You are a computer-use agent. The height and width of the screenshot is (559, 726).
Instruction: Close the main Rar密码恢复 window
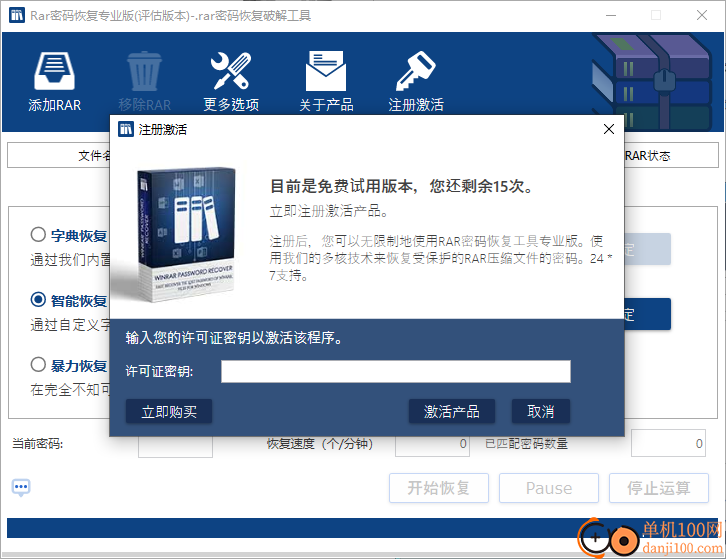click(x=702, y=15)
